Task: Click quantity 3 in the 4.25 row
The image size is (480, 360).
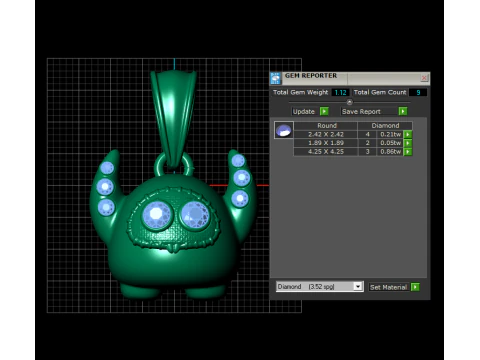Action: 367,152
